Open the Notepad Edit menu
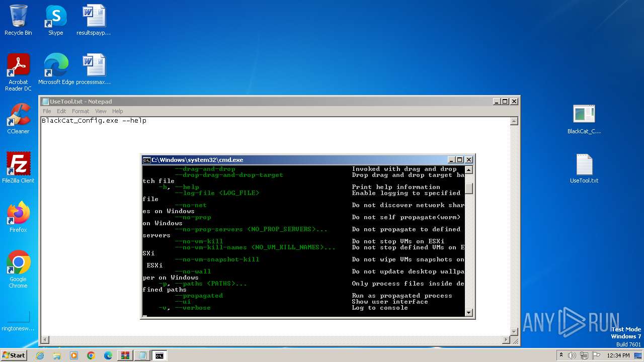Image resolution: width=644 pixels, height=362 pixels. click(x=61, y=111)
